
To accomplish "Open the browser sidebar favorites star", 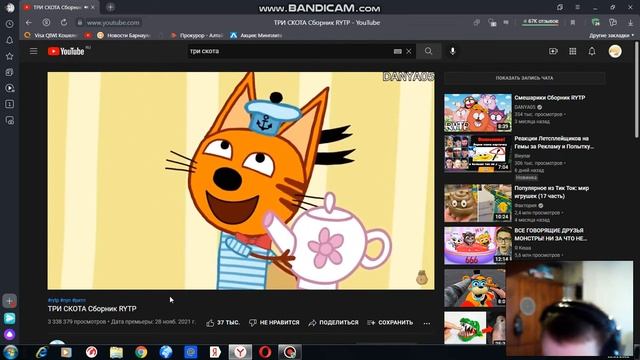I will (x=9, y=56).
